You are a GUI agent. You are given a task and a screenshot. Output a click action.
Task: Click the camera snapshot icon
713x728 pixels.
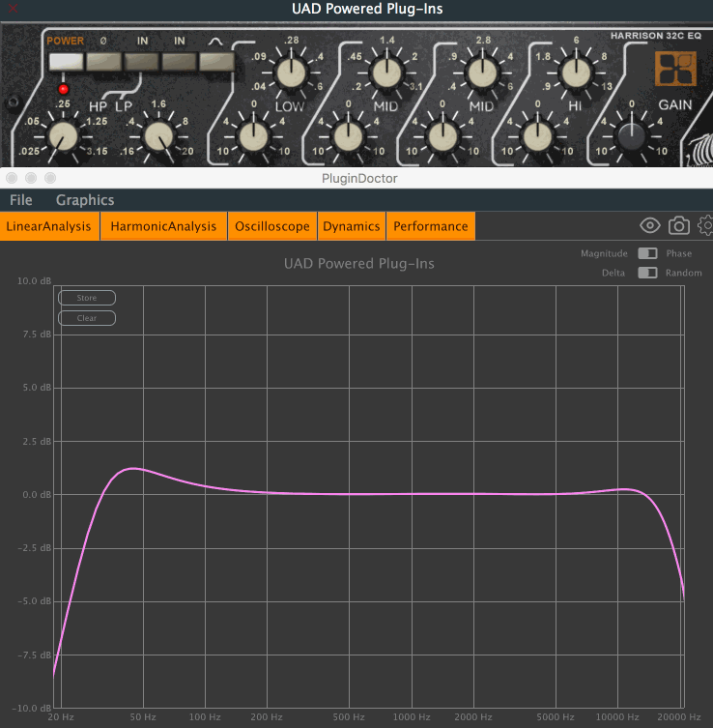click(x=678, y=225)
